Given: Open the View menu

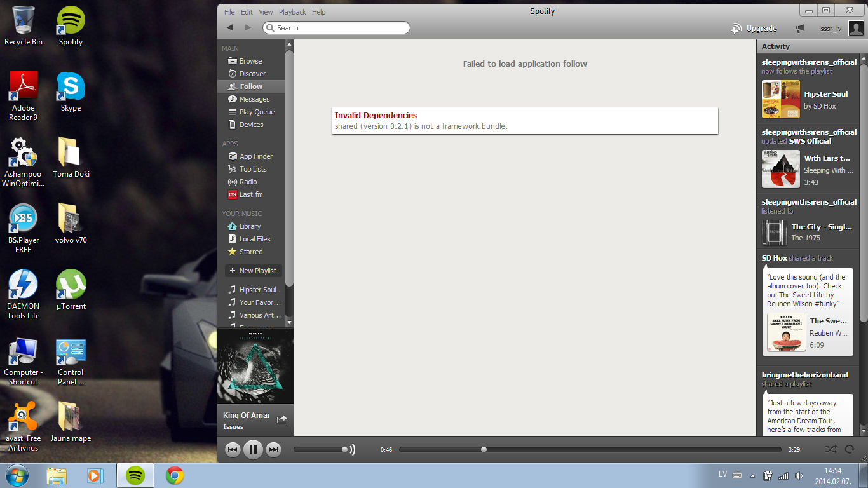Looking at the screenshot, I should coord(266,12).
